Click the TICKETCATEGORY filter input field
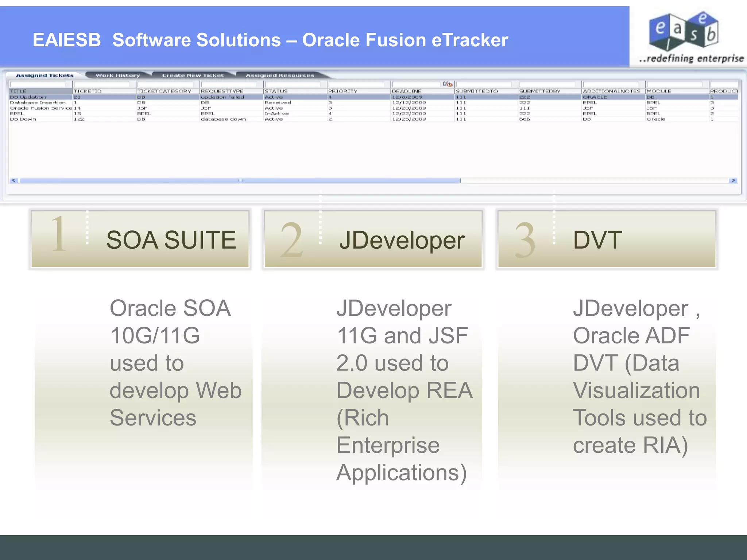 click(x=165, y=84)
